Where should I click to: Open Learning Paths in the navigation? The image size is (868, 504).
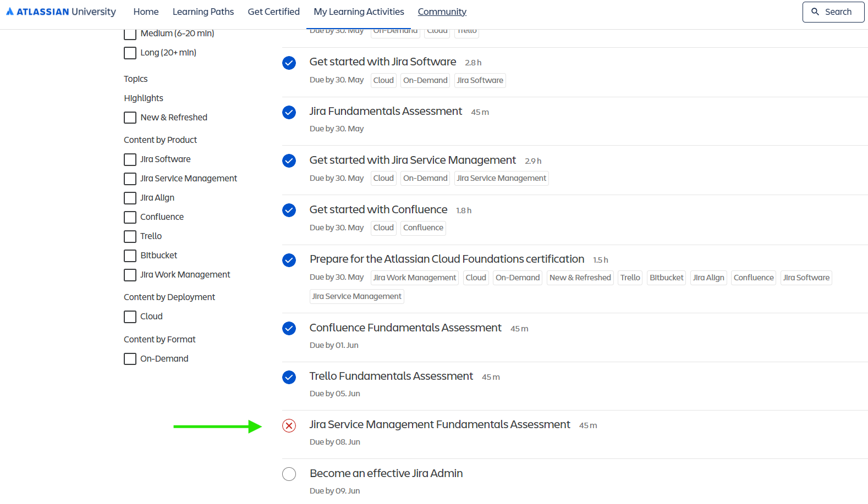tap(203, 12)
